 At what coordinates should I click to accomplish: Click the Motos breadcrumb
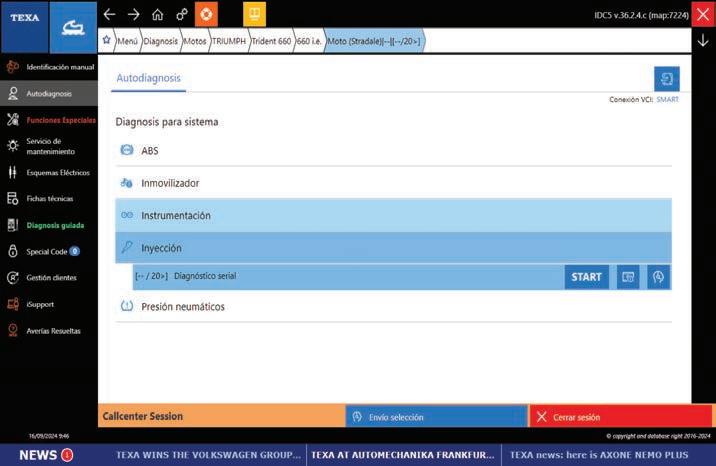click(195, 41)
